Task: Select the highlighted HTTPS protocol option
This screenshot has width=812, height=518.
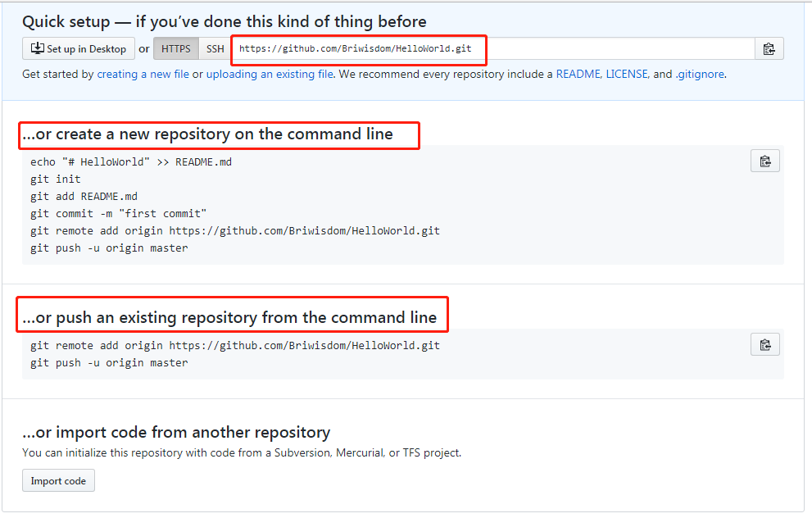Action: (175, 48)
